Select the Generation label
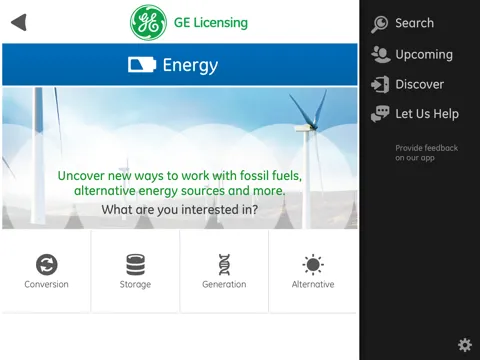This screenshot has width=480, height=360. pos(224,284)
